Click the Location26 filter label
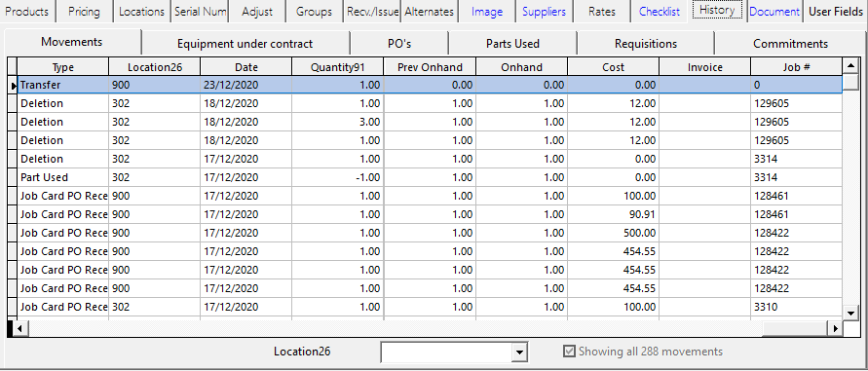The image size is (868, 371). coord(302,352)
